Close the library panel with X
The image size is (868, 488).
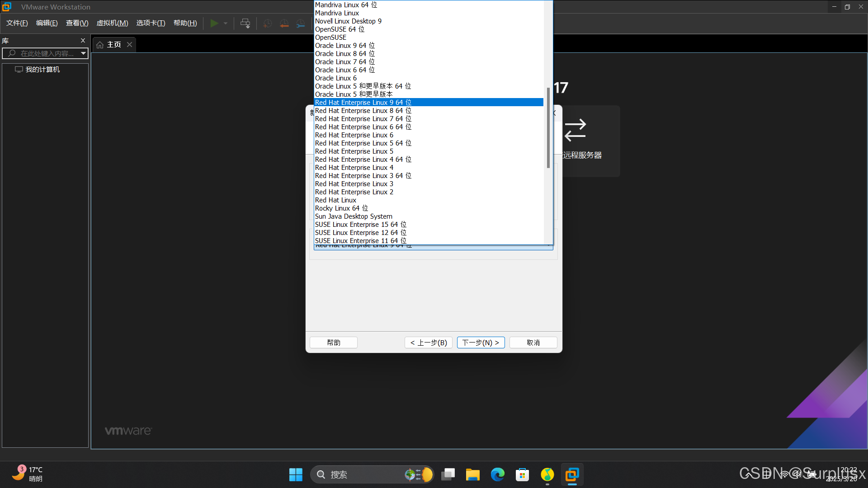(83, 40)
